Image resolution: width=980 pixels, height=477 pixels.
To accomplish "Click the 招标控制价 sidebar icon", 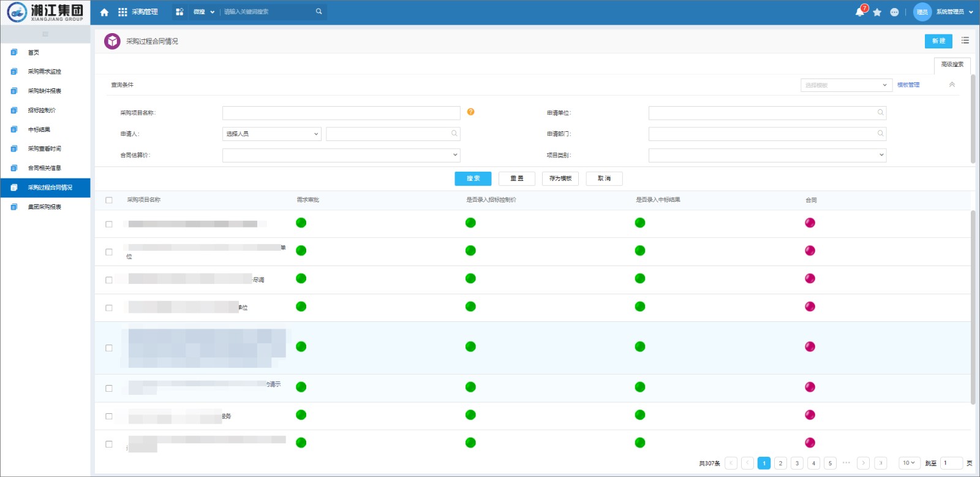I will click(x=14, y=110).
